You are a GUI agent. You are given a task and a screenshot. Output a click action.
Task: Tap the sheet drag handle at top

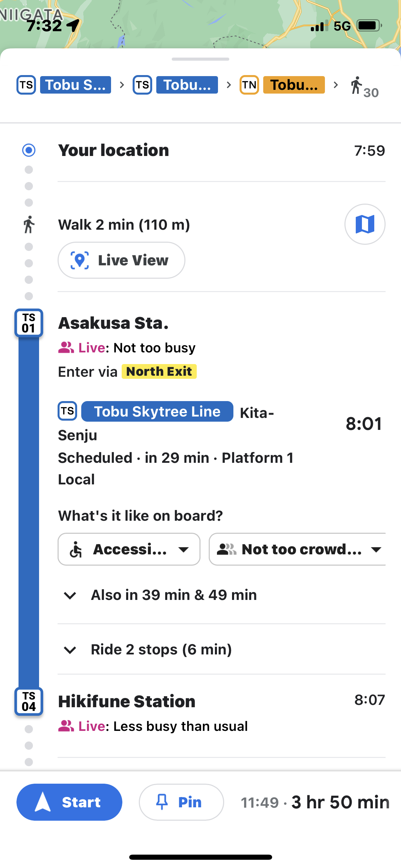click(200, 59)
